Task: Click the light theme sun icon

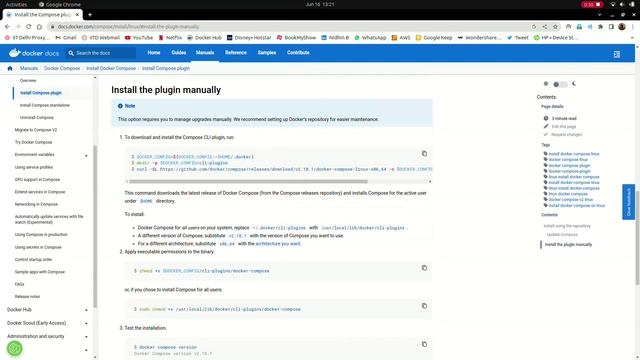Action: click(546, 84)
